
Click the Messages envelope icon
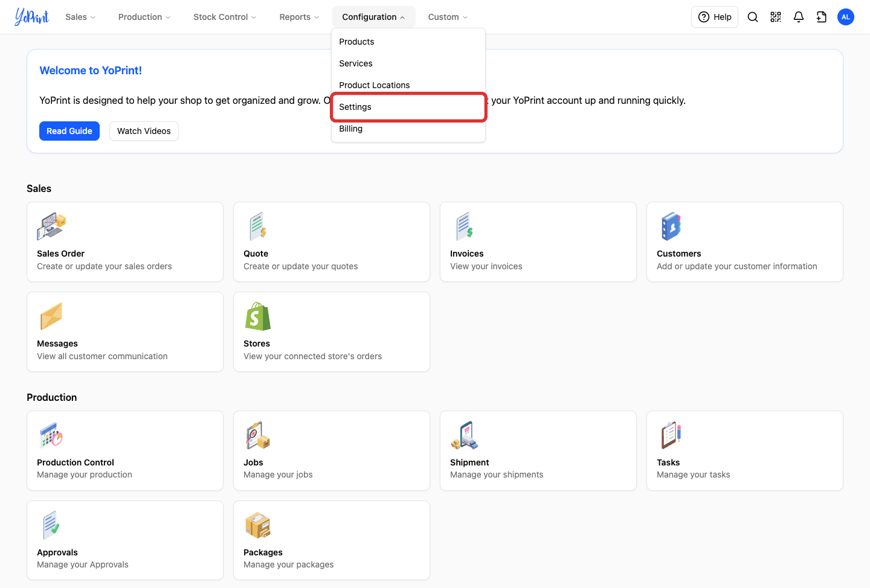pyautogui.click(x=51, y=316)
